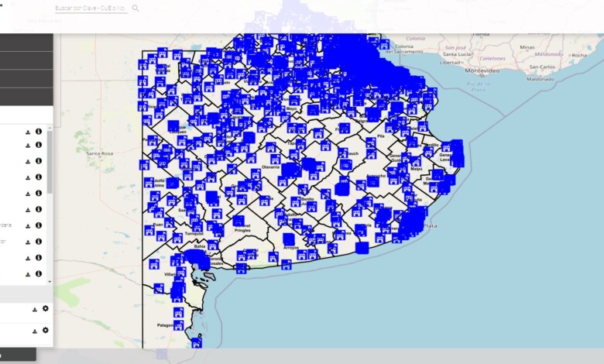Viewport: 604px width, 364px height.
Task: Show info for the fourth layer row
Action: tap(39, 177)
